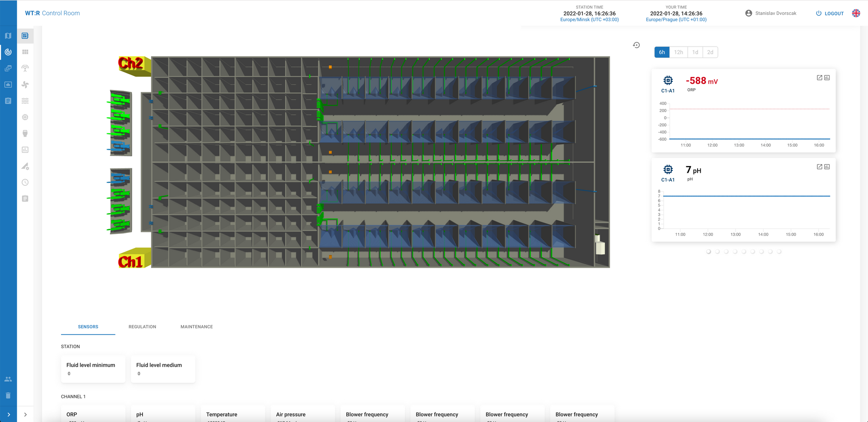Image resolution: width=868 pixels, height=422 pixels.
Task: Select the second carousel page dot
Action: (x=717, y=251)
